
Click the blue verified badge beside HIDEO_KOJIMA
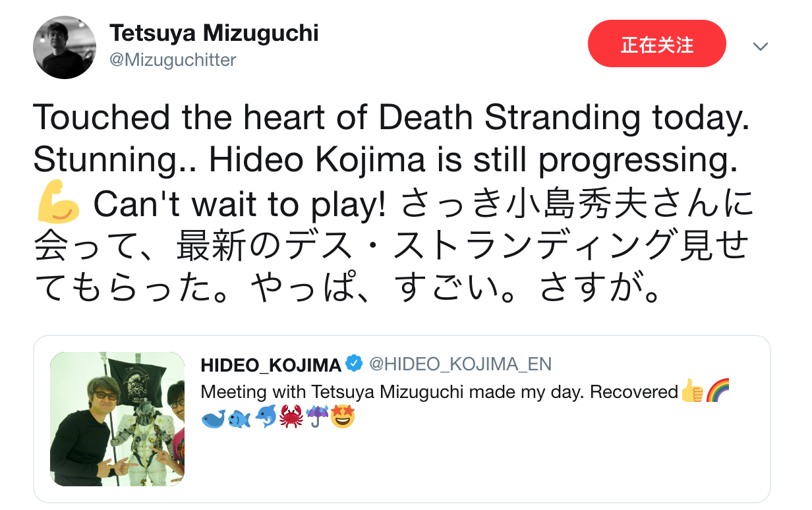(355, 364)
